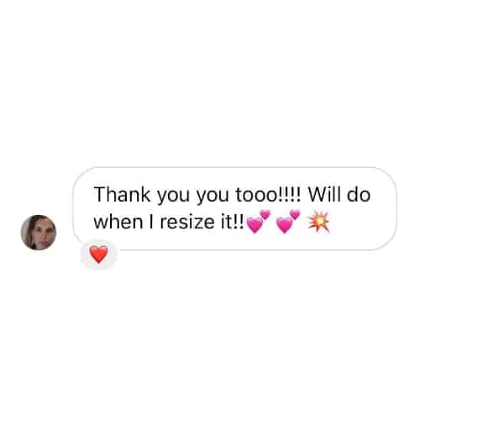Click the red heart reaction badge
This screenshot has height=435, width=504.
pyautogui.click(x=98, y=254)
